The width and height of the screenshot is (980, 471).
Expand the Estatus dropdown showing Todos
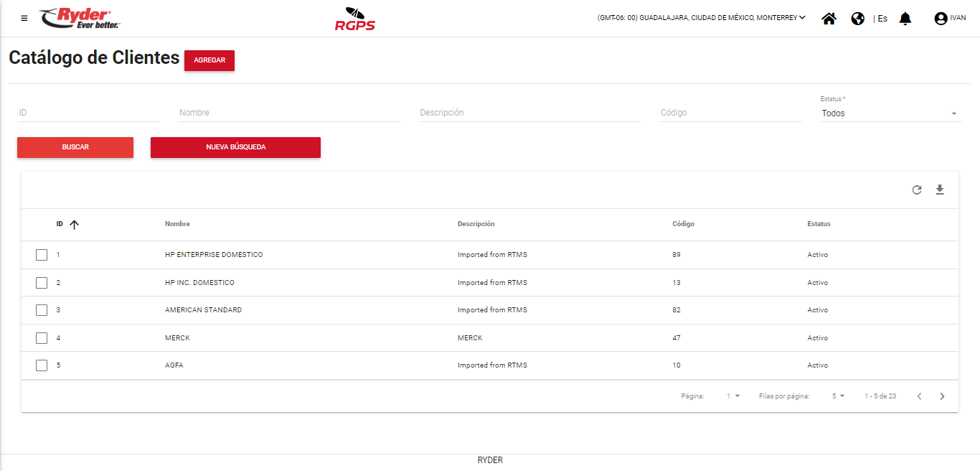(x=890, y=113)
